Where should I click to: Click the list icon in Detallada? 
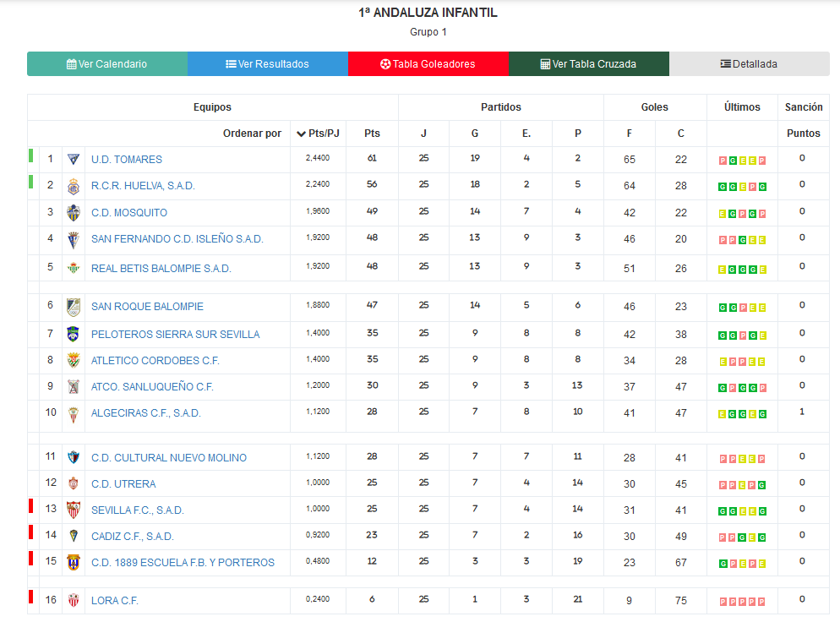click(x=725, y=63)
